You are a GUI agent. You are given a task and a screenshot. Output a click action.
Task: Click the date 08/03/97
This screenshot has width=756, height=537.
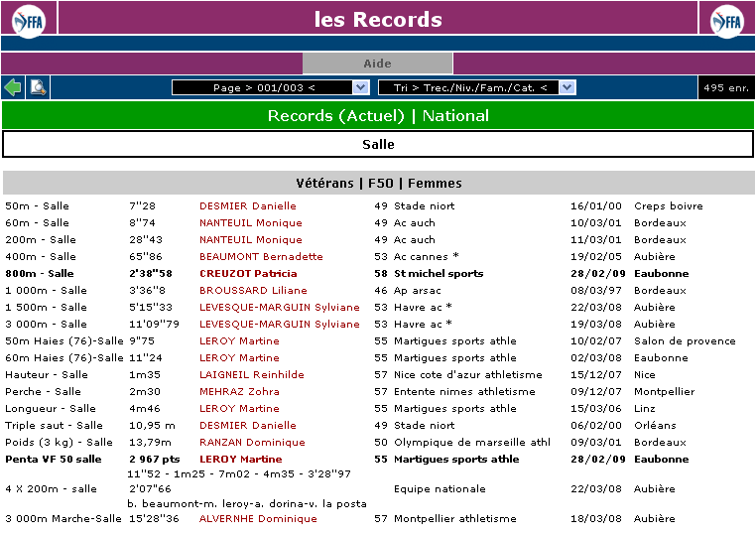point(596,291)
